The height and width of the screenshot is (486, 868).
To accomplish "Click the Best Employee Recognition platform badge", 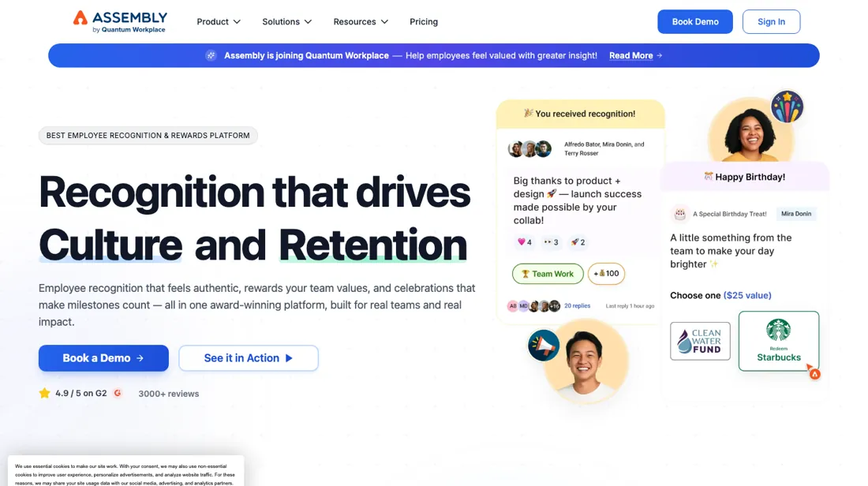I will click(148, 136).
